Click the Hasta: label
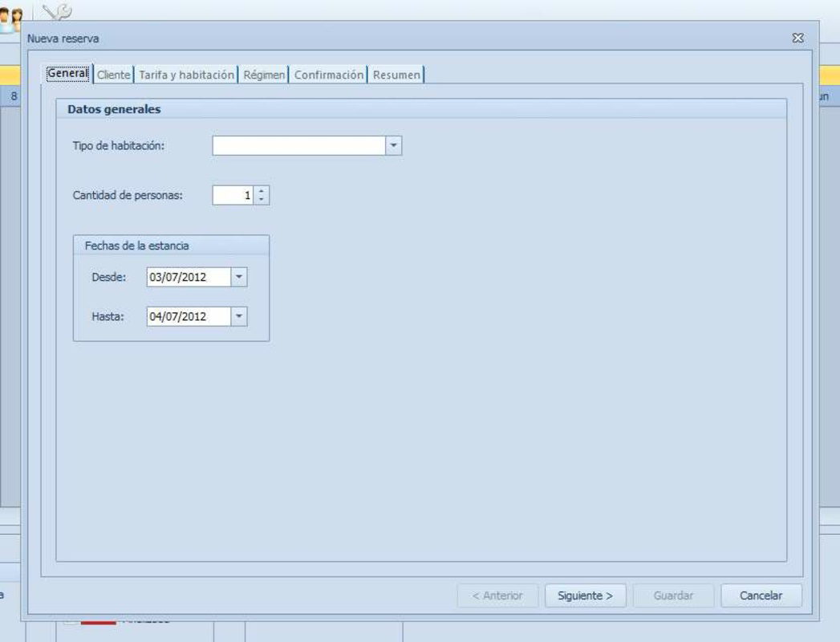840x642 pixels. point(108,316)
